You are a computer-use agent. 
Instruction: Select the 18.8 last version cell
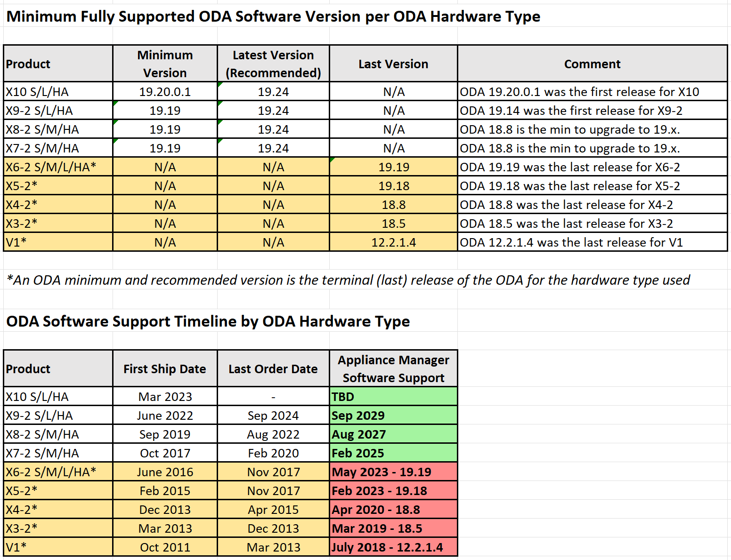tap(393, 204)
